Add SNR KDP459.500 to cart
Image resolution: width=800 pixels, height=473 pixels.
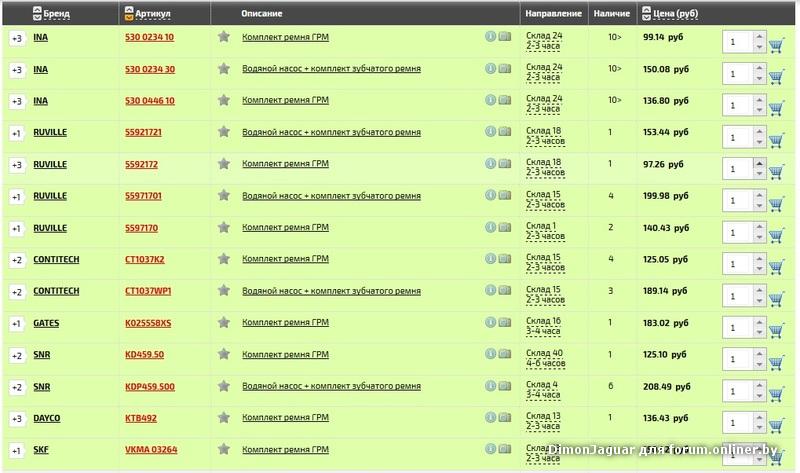(x=776, y=394)
